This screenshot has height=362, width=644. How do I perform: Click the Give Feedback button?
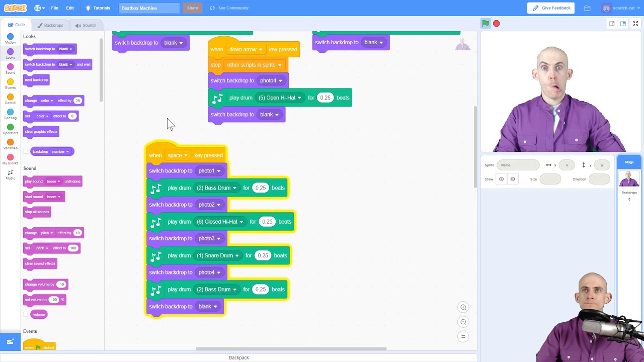(551, 8)
